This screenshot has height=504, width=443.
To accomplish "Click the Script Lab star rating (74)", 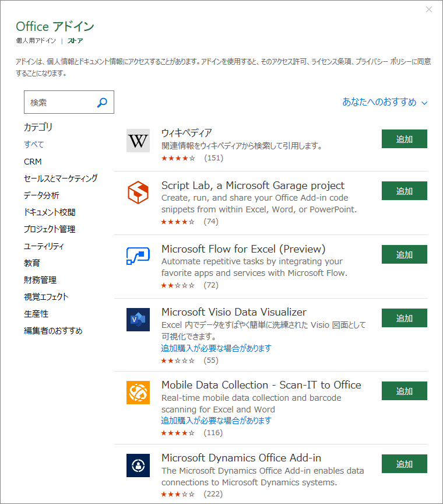I will coord(178,222).
